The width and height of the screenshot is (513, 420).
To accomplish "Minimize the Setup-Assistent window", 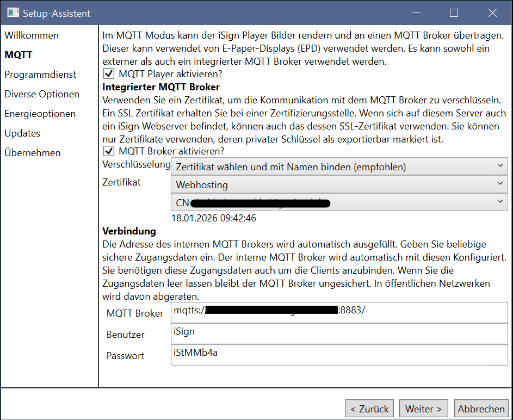I will click(x=416, y=13).
